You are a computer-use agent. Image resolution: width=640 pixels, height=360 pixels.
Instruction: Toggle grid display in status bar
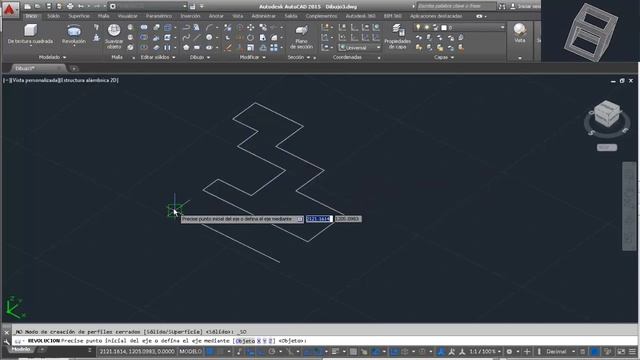[210, 351]
